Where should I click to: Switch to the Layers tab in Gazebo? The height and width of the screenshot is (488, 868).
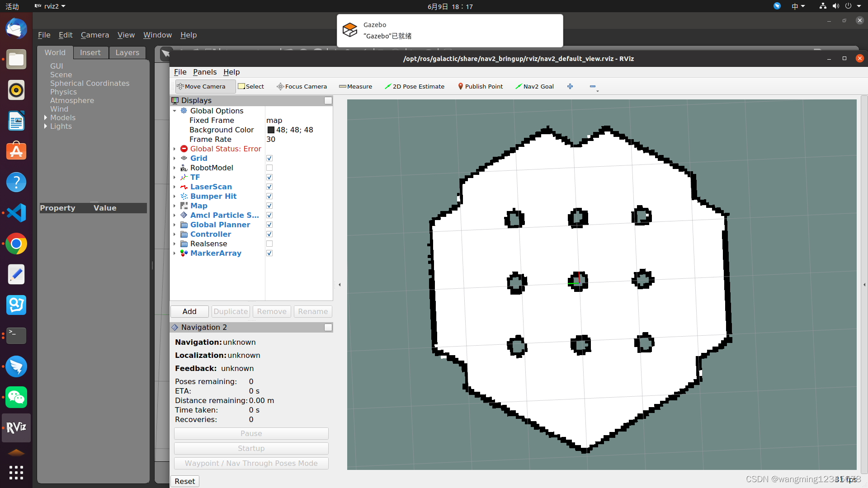point(127,52)
